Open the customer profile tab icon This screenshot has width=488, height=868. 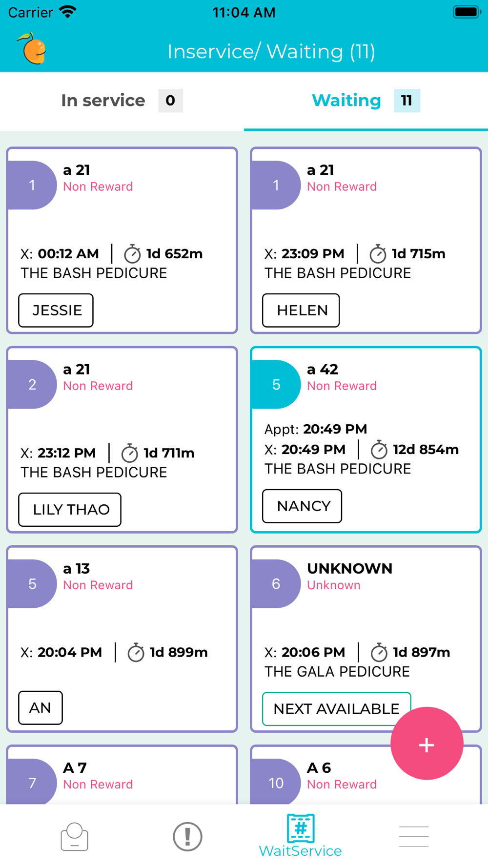(74, 837)
